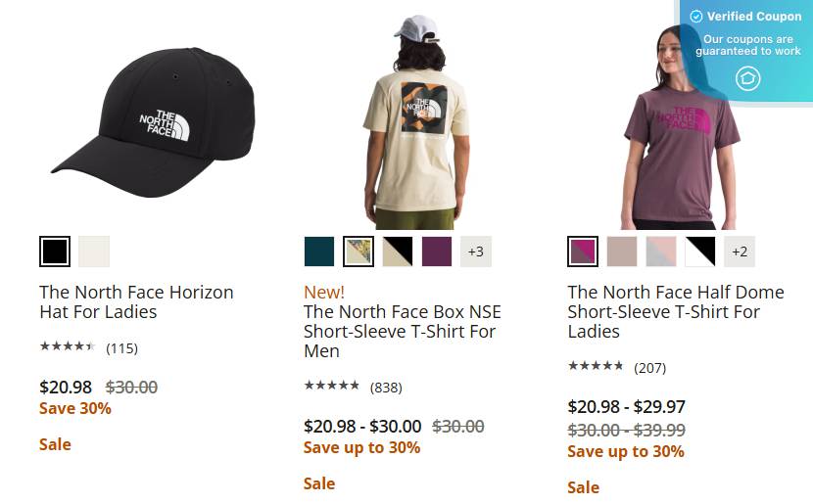This screenshot has width=813, height=504.
Task: Select the dark teal swatch for Box NSE shirt
Action: pos(319,252)
